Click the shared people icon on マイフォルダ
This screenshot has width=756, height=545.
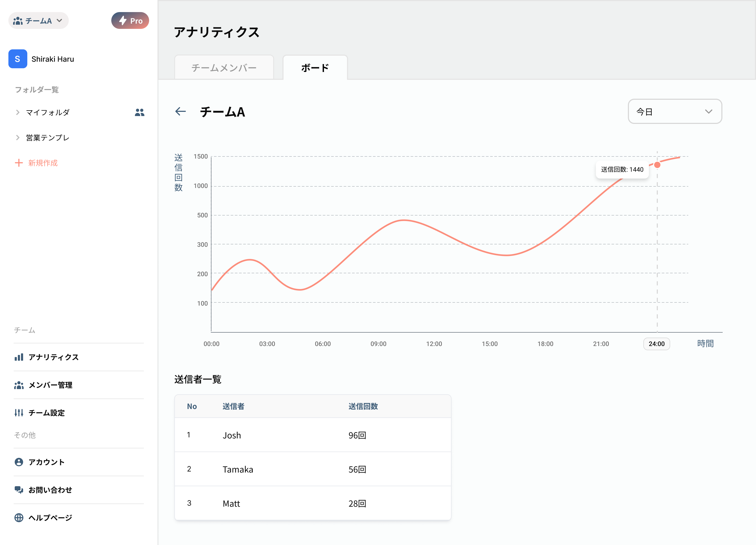coord(139,112)
